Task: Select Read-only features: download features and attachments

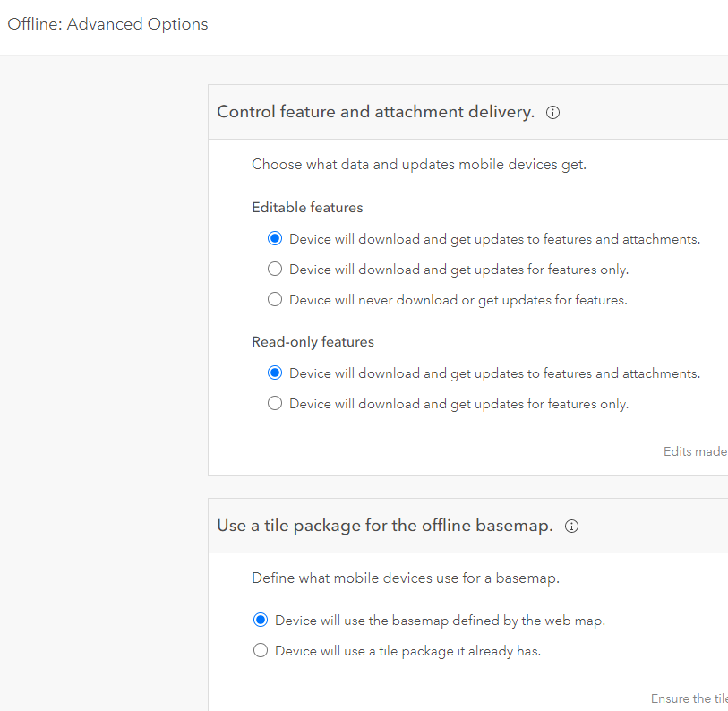Action: click(275, 373)
